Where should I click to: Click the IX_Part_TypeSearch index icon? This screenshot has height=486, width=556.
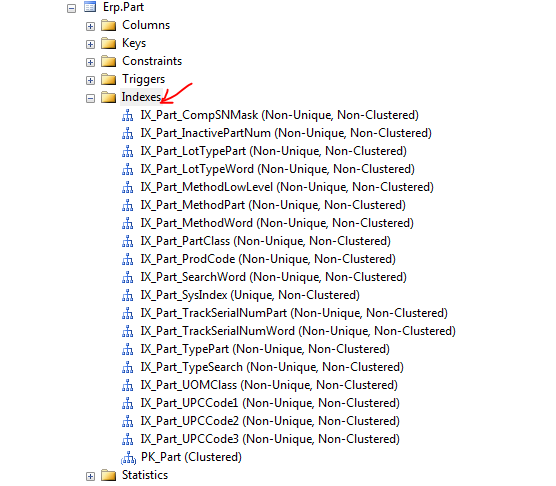[x=128, y=368]
